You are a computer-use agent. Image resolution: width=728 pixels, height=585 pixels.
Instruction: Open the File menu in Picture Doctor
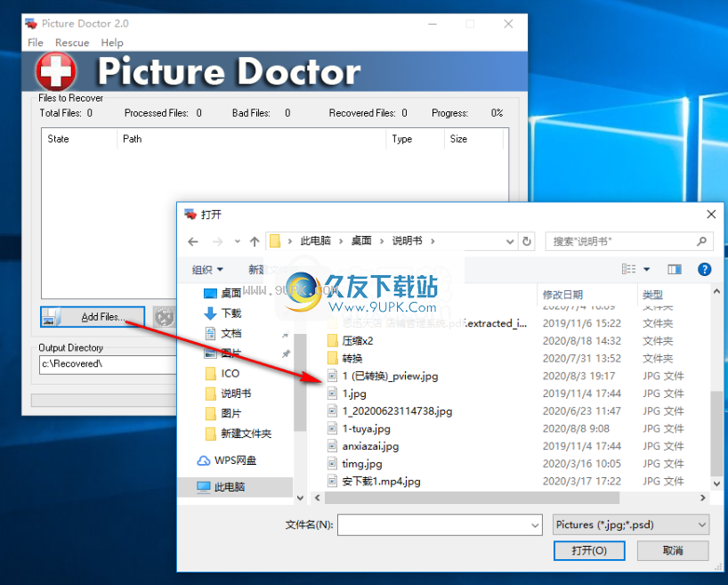[x=36, y=43]
